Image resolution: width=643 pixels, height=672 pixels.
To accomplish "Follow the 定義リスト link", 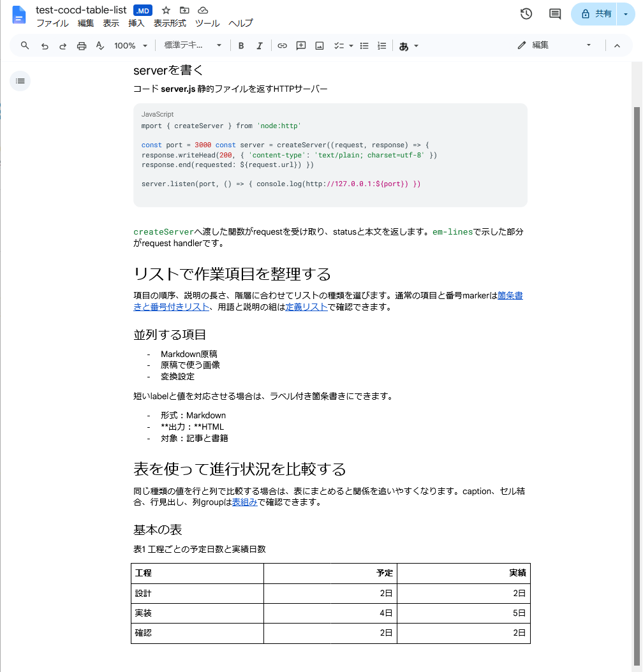I will pyautogui.click(x=306, y=307).
